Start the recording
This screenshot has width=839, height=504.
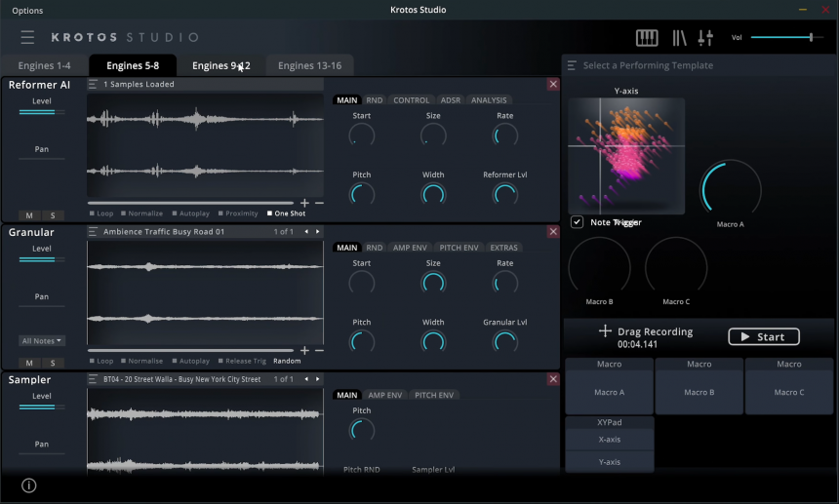tap(764, 336)
